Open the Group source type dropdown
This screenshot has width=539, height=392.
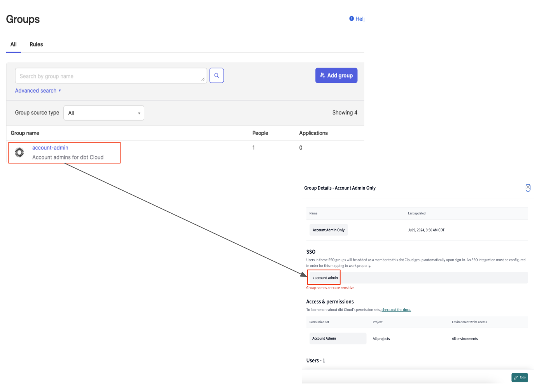(103, 113)
